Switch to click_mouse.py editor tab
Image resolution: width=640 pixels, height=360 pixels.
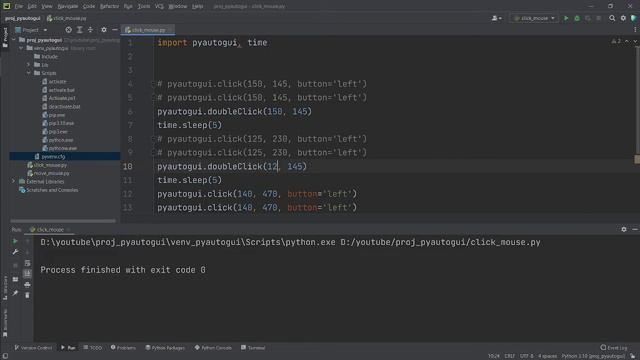[149, 30]
